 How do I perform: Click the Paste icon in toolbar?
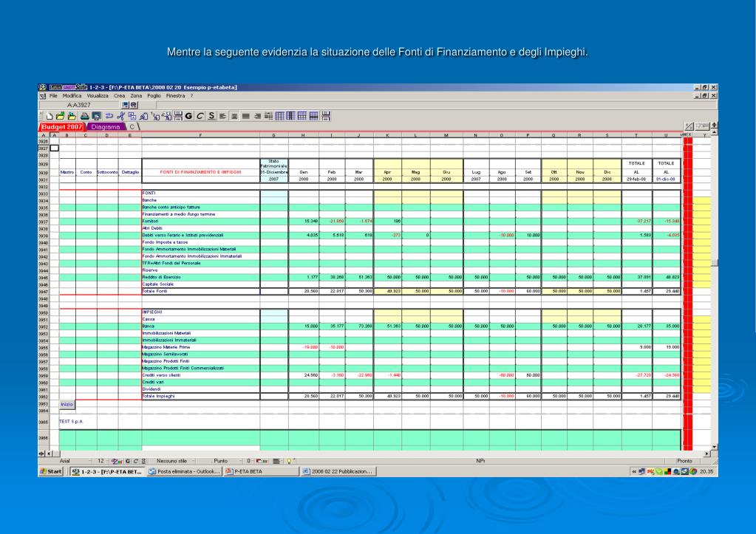(x=143, y=116)
